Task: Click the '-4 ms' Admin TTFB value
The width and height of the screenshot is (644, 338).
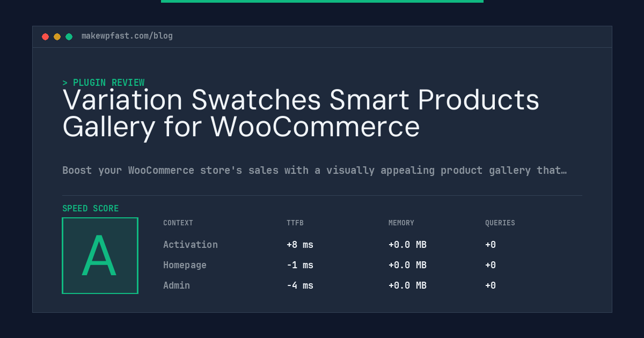Action: pos(300,285)
